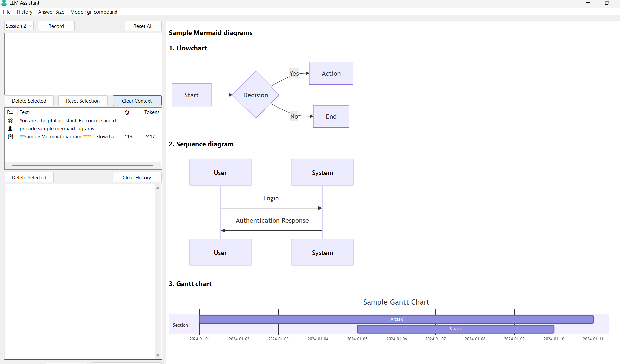Click the LLM Assistant app icon in title bar
The height and width of the screenshot is (364, 620).
pos(4,3)
